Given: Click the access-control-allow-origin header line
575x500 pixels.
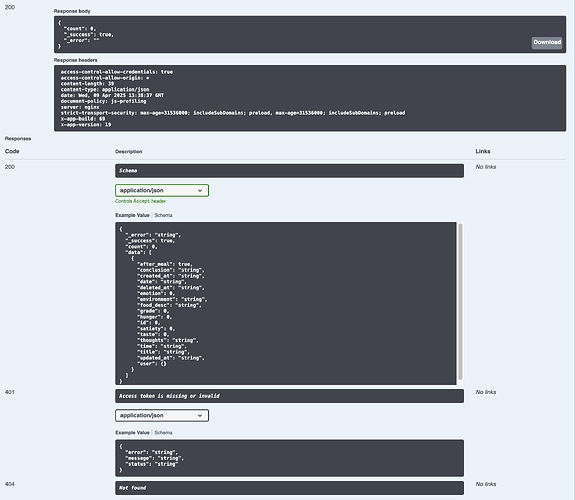Looking at the screenshot, I should pos(105,78).
